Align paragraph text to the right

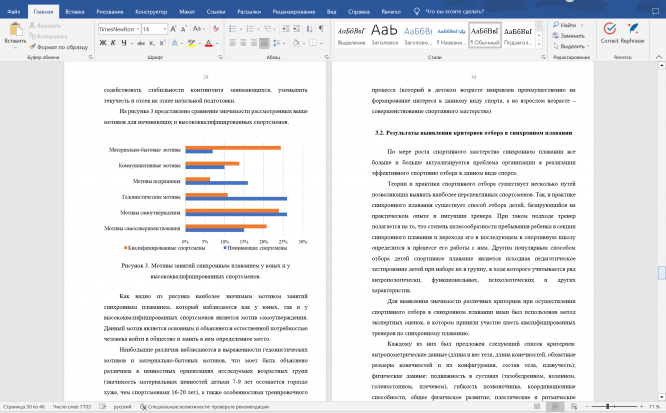(254, 43)
